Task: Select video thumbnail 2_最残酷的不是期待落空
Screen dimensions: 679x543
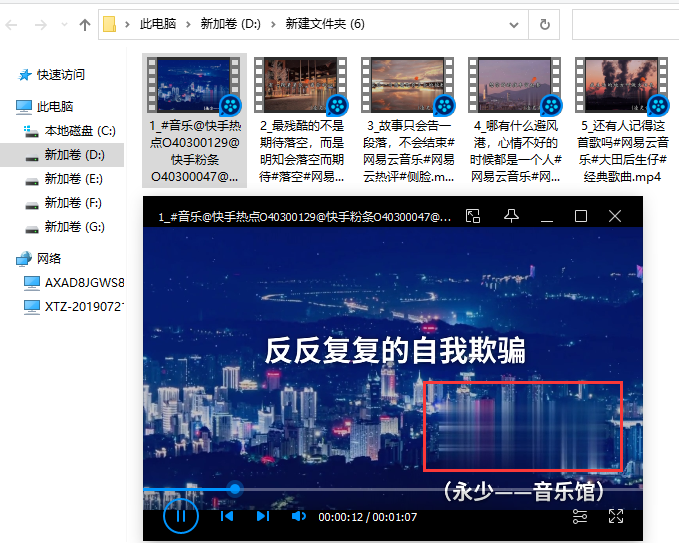Action: (x=301, y=86)
